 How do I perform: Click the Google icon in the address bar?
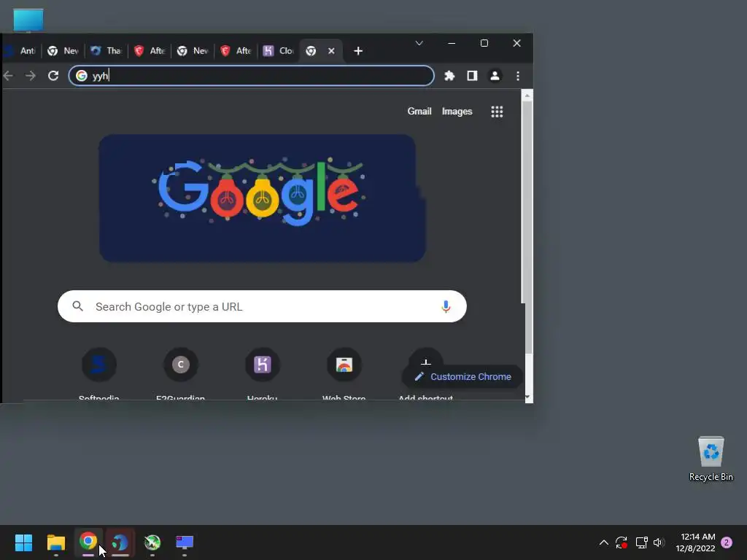(x=82, y=76)
